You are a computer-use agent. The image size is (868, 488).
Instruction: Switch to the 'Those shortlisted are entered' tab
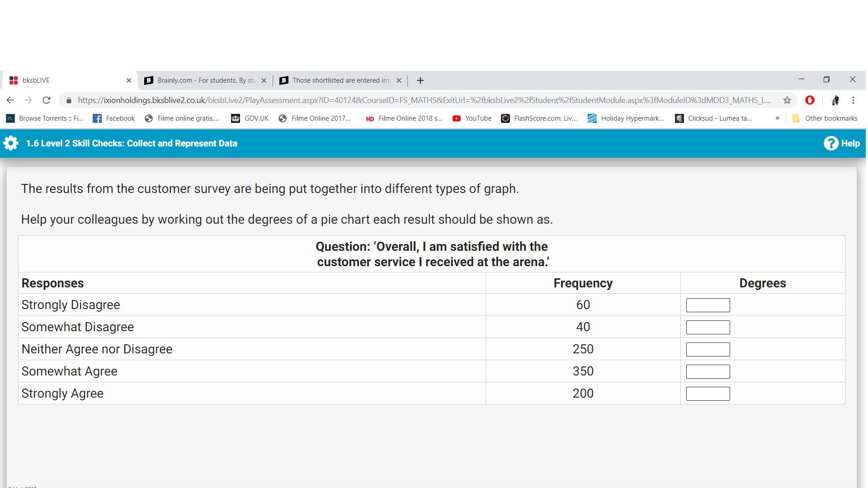pyautogui.click(x=337, y=80)
